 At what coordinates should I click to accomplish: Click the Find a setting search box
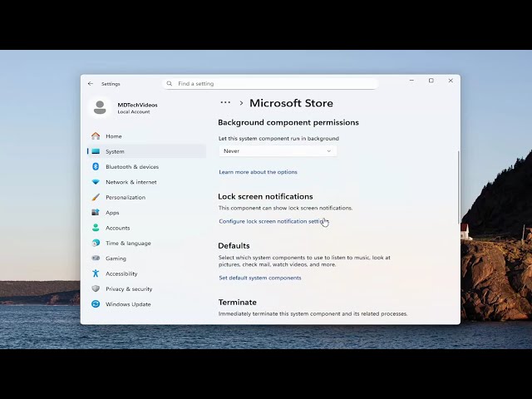270,83
